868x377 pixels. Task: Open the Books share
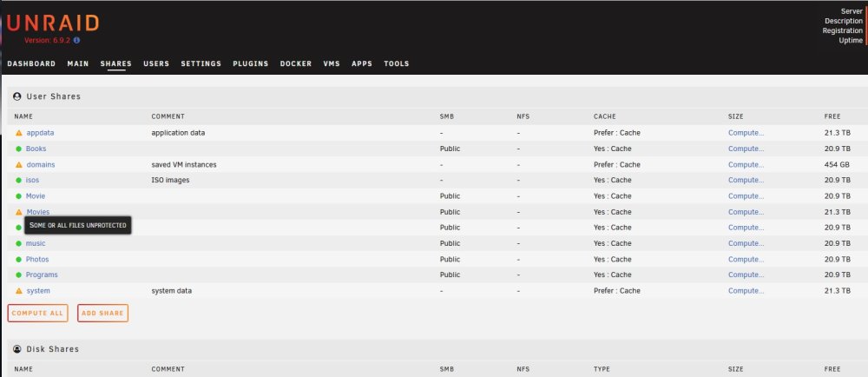coord(36,149)
